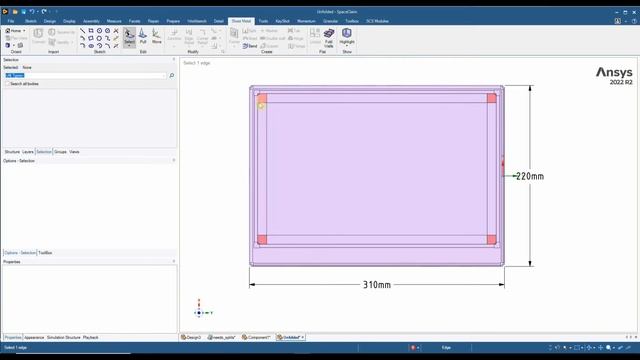Screen dimensions: 640x360
Task: Switch to the Design3 document tab
Action: pyautogui.click(x=191, y=338)
